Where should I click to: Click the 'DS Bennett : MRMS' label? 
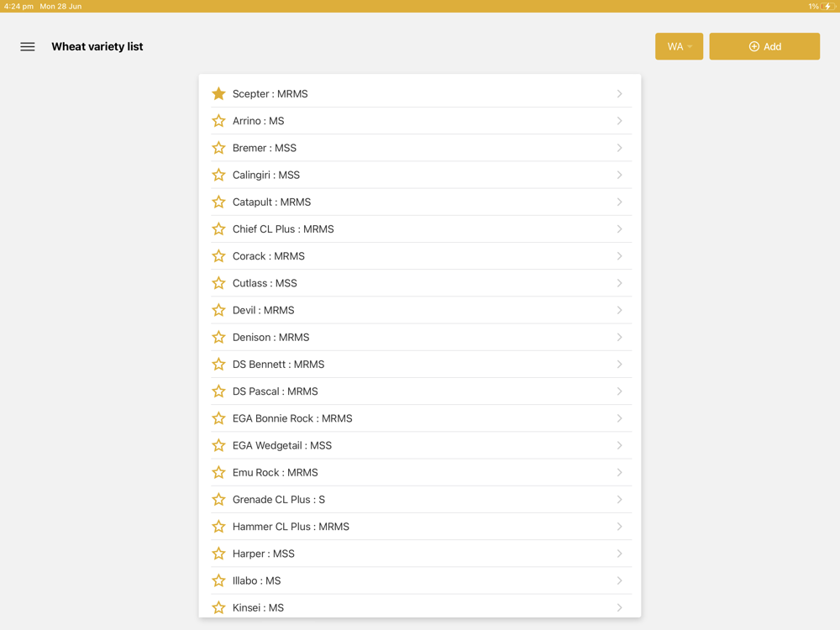(278, 365)
